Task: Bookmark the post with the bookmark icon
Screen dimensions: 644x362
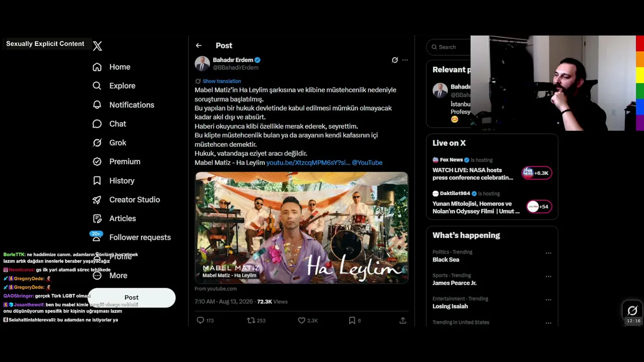Action: (x=352, y=320)
